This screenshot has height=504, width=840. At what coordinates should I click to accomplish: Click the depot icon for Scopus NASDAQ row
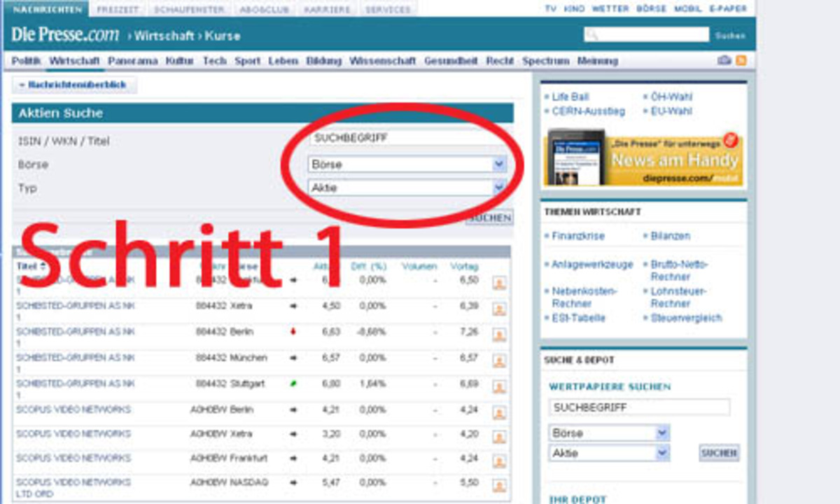tap(499, 486)
